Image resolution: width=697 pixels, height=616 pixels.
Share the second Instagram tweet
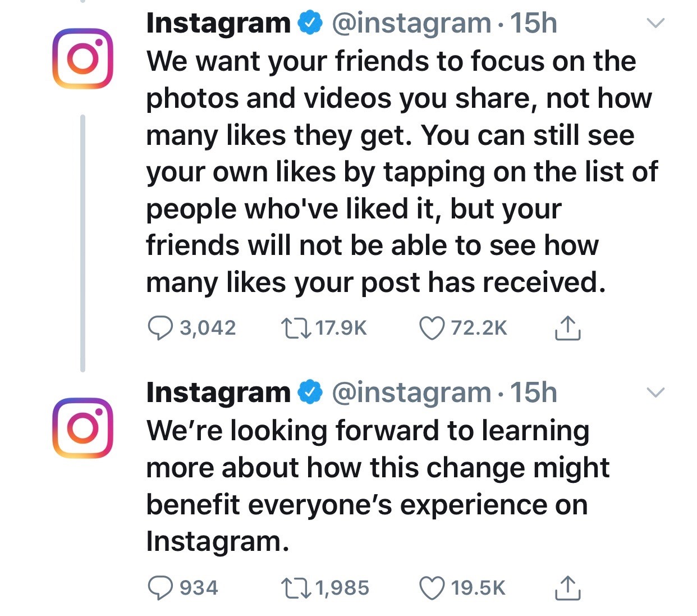pyautogui.click(x=567, y=588)
